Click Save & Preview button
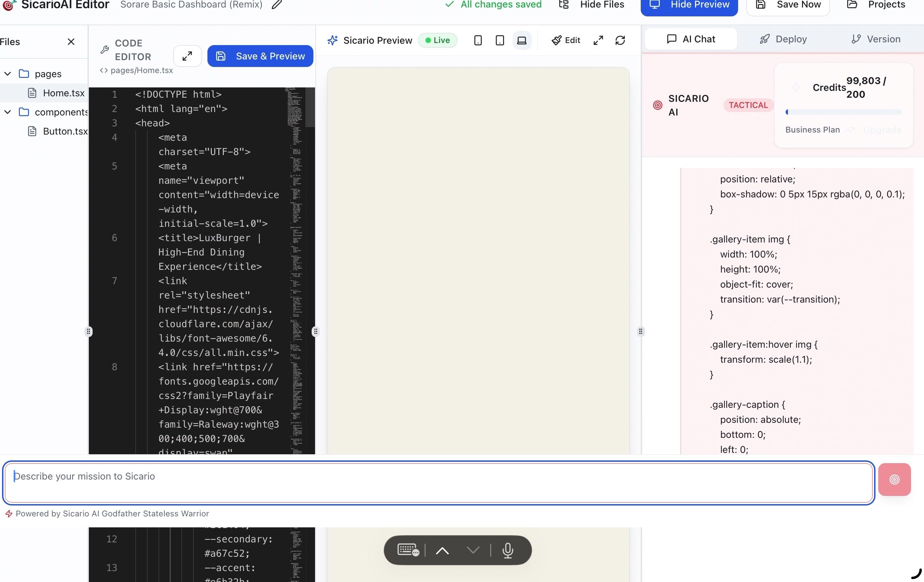The width and height of the screenshot is (924, 582). [260, 56]
